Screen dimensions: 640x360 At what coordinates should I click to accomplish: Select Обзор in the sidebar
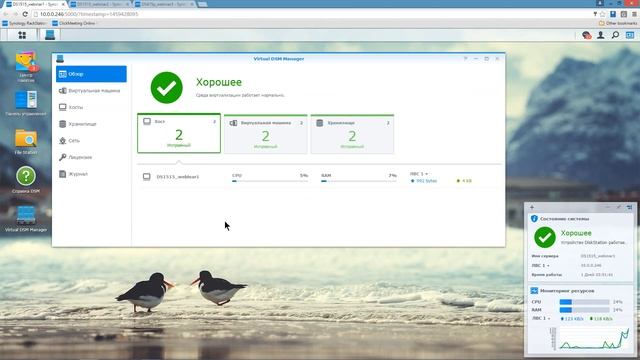91,74
